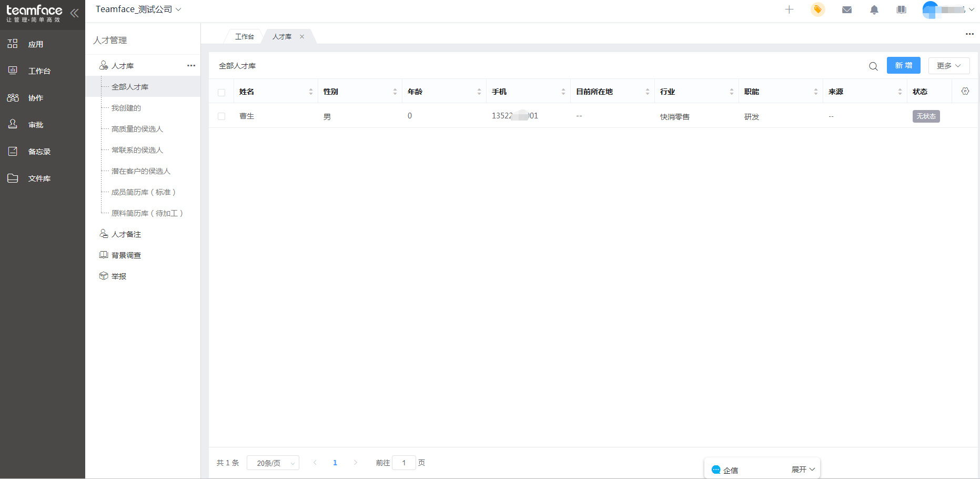Select 潜在客户的侯选人 tree item

pyautogui.click(x=141, y=171)
